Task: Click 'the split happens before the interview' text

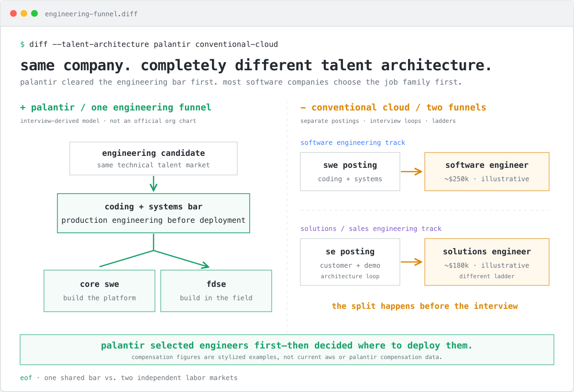Action: point(425,306)
